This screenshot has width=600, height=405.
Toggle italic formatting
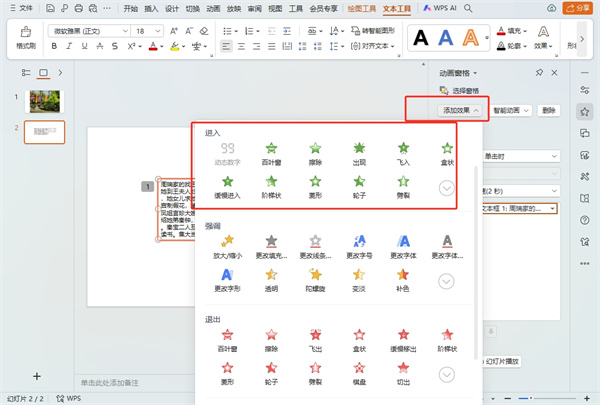tap(69, 46)
